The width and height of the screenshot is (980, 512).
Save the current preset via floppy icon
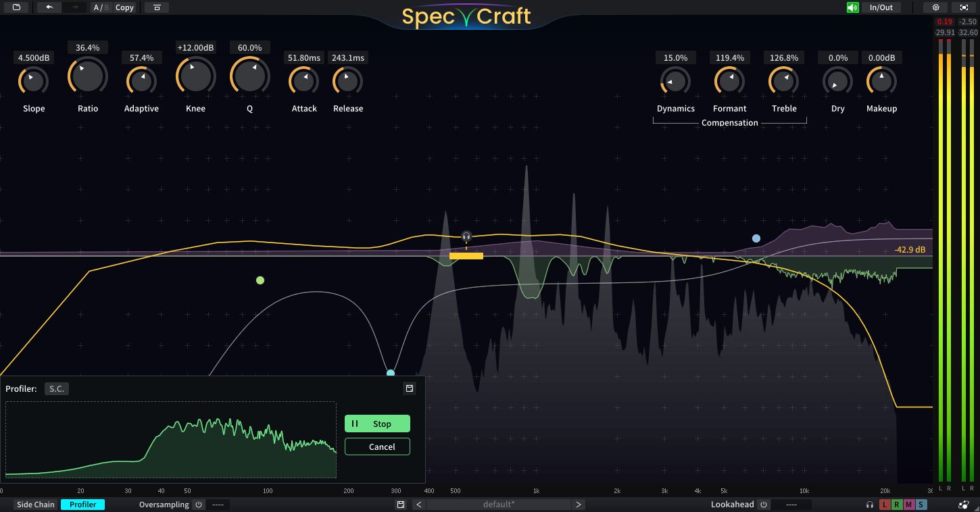(x=400, y=504)
